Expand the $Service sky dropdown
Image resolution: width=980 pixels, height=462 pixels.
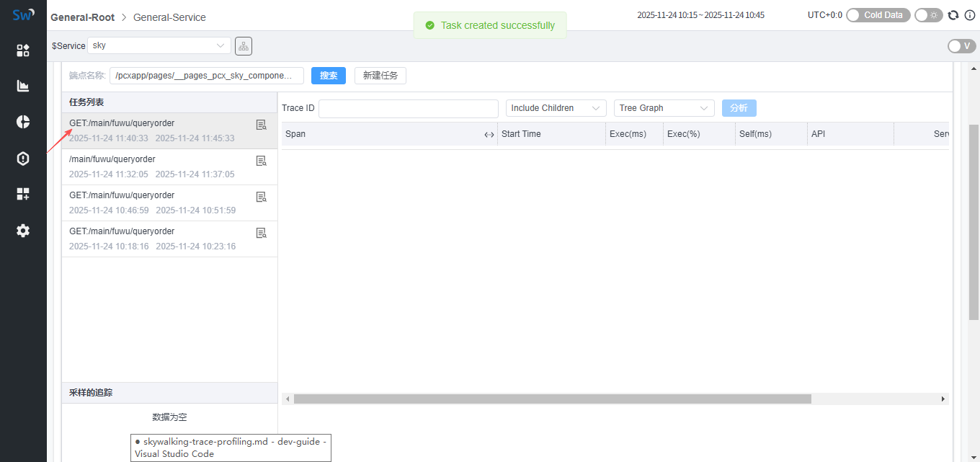(x=159, y=45)
